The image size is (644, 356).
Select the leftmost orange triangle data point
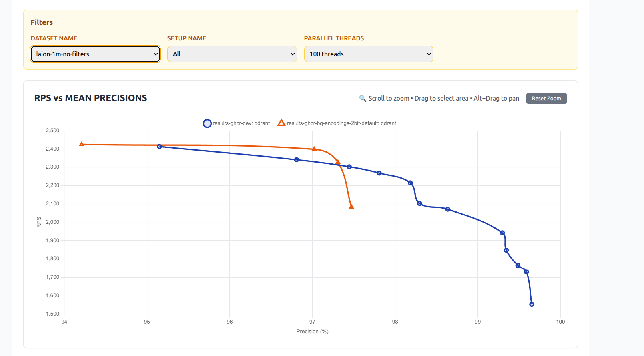pos(82,144)
